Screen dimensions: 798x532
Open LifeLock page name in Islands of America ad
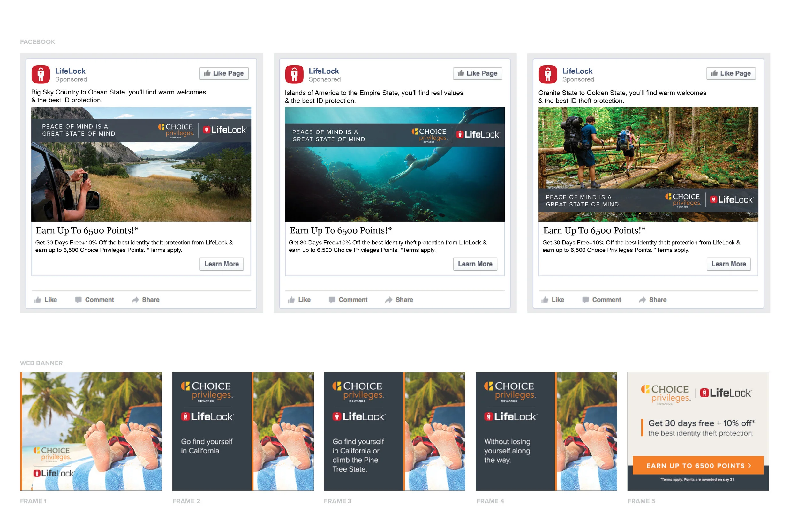tap(324, 71)
